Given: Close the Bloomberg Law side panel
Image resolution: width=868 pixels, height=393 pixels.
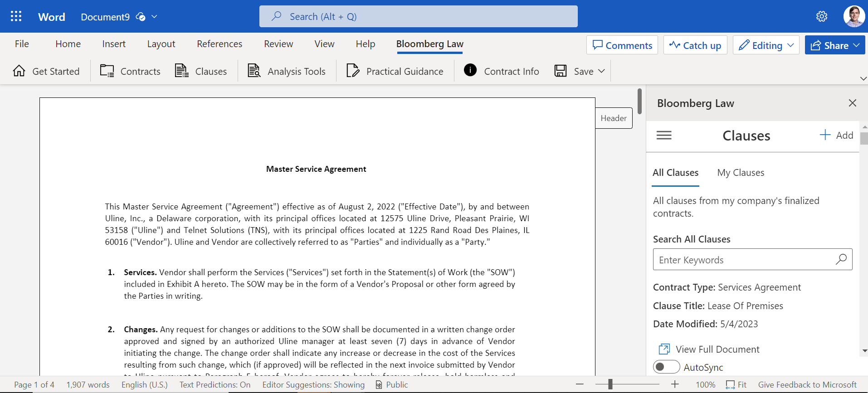Looking at the screenshot, I should pyautogui.click(x=853, y=103).
